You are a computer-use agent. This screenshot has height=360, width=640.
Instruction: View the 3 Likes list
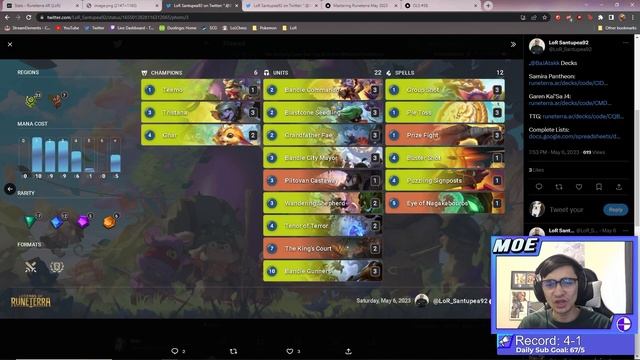pyautogui.click(x=536, y=170)
